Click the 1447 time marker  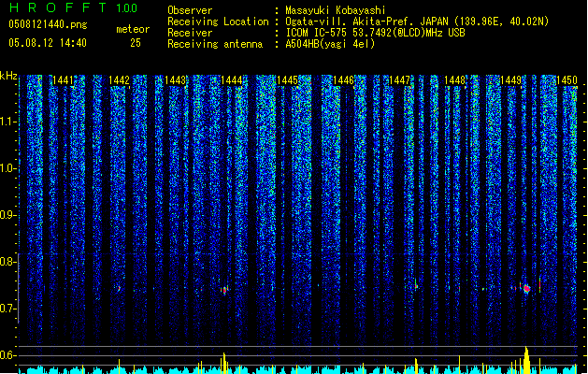400,80
